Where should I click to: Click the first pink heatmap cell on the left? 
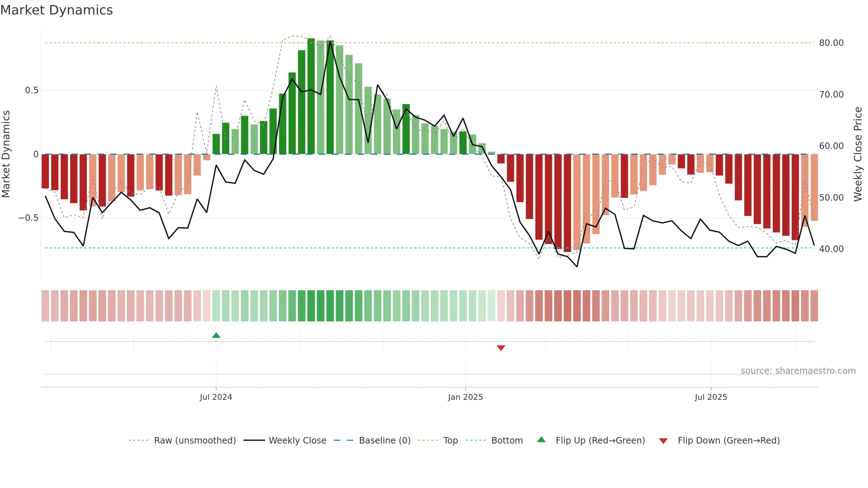coord(45,306)
